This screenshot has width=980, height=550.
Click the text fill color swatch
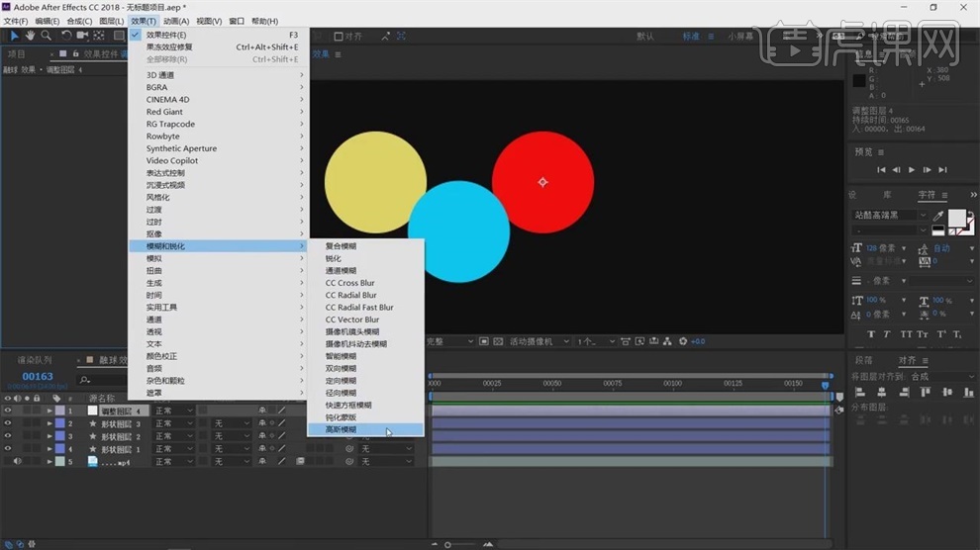pos(957,219)
